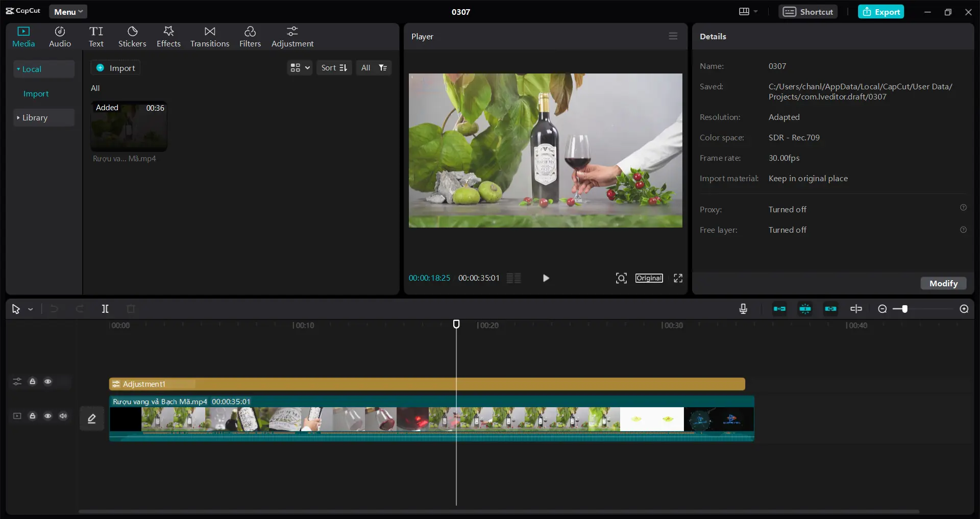Viewport: 980px width, 519px height.
Task: Mute the main video track audio
Action: [63, 416]
